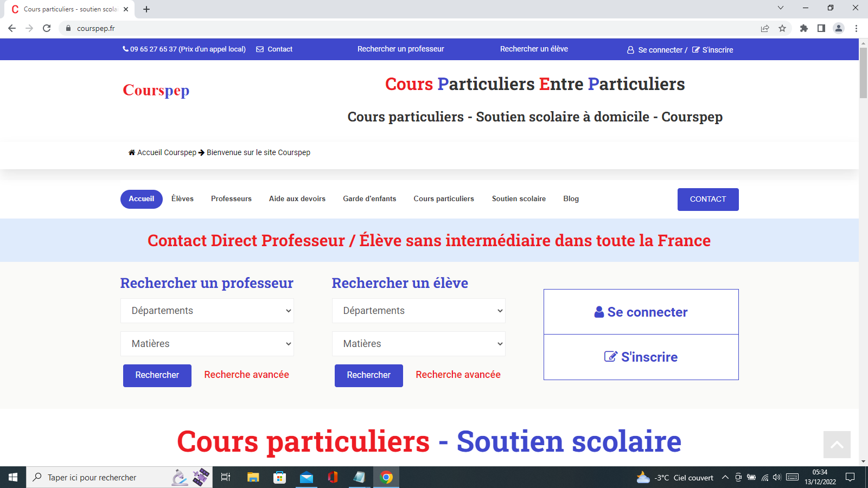Reload the page
Image resolution: width=868 pixels, height=488 pixels.
47,28
